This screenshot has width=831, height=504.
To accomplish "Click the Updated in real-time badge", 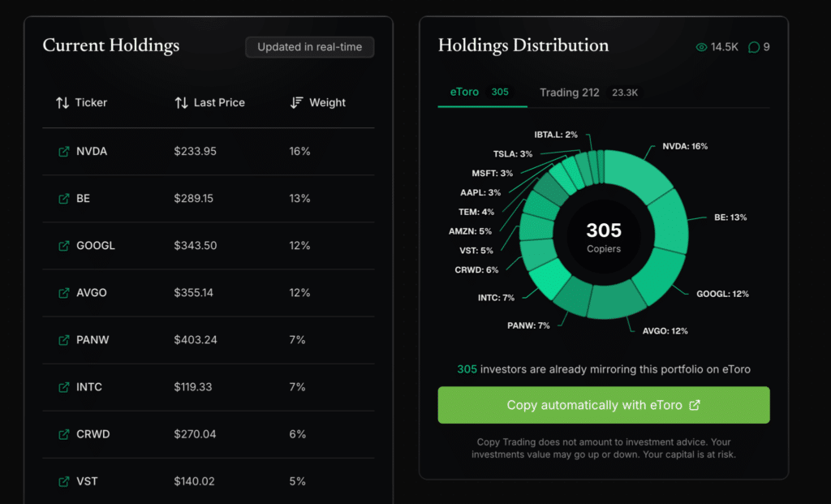I will pos(309,47).
